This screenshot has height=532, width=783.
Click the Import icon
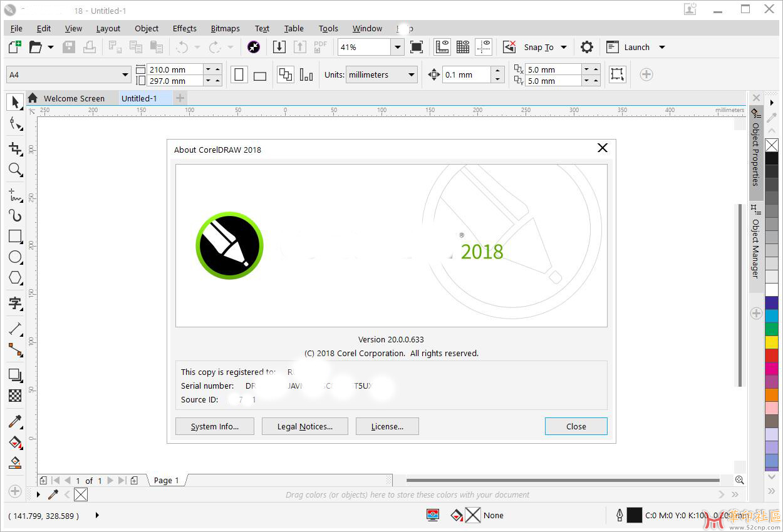click(x=279, y=47)
